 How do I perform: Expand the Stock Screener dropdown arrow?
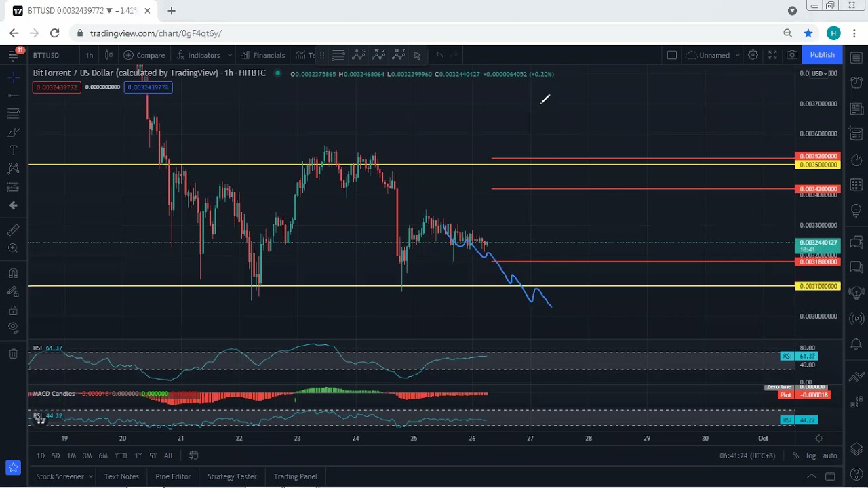90,476
